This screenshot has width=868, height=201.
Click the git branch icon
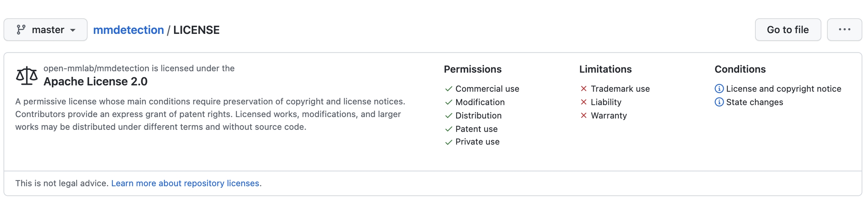pos(21,29)
